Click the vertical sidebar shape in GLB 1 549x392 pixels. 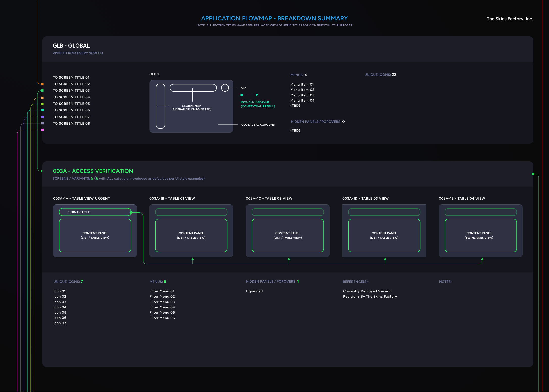click(160, 106)
